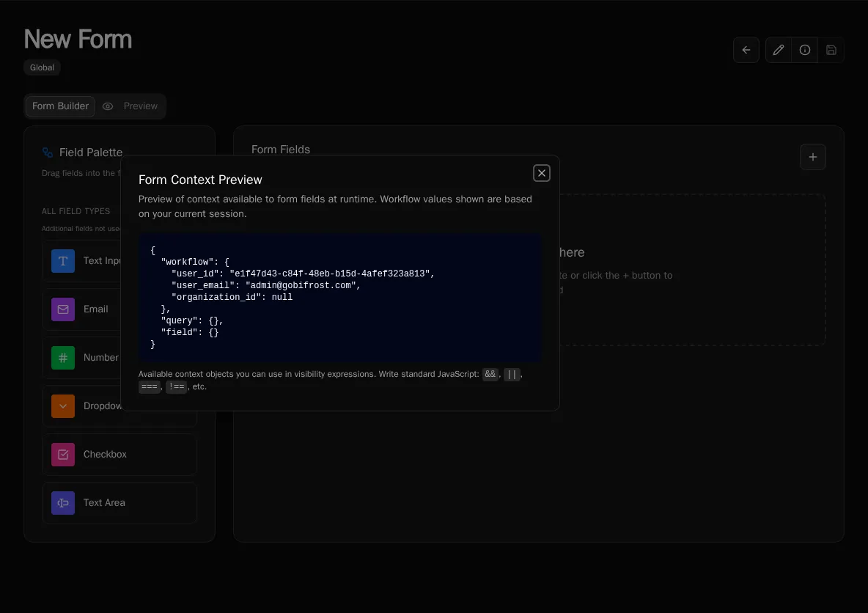Select the pink Checkbox field icon
The image size is (868, 613).
point(63,455)
